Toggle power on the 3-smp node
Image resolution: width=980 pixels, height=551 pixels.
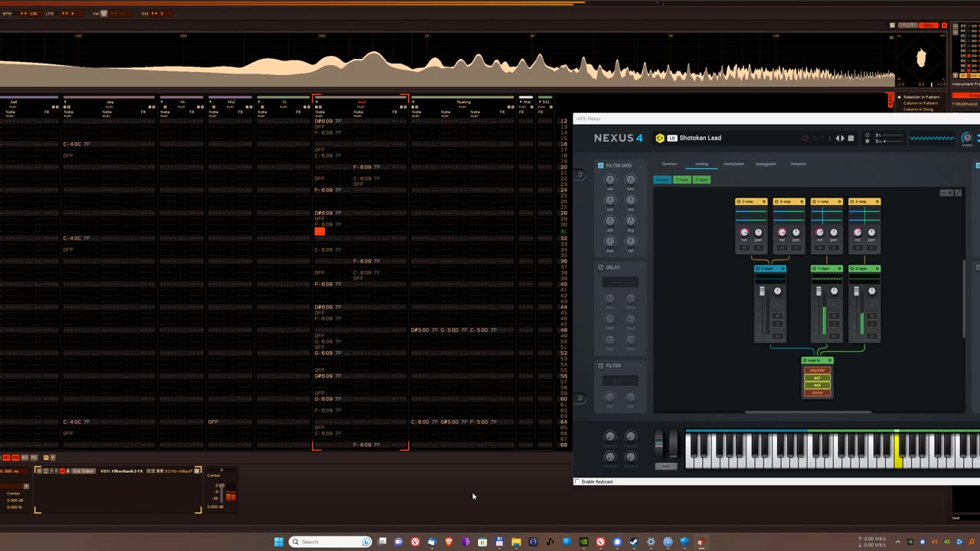pos(740,202)
